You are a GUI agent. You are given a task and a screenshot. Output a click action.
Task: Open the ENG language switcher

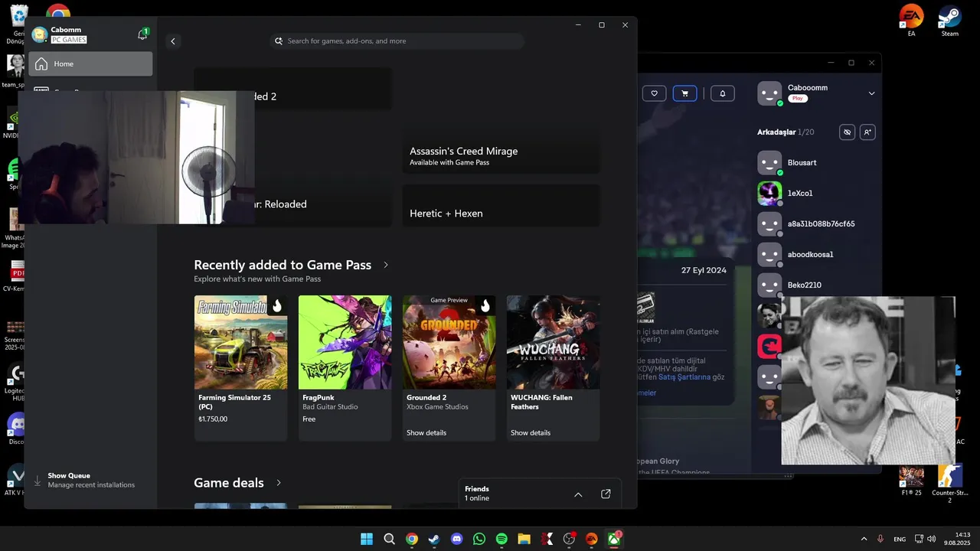pyautogui.click(x=900, y=539)
